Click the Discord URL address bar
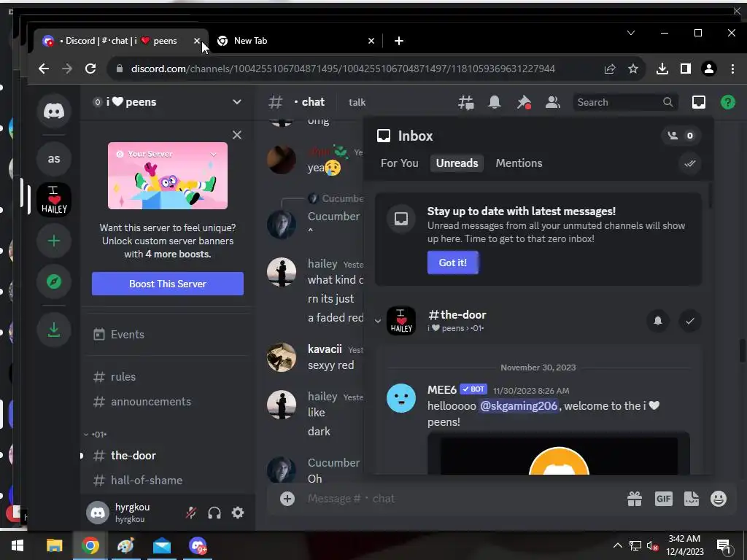The width and height of the screenshot is (747, 560). click(343, 69)
